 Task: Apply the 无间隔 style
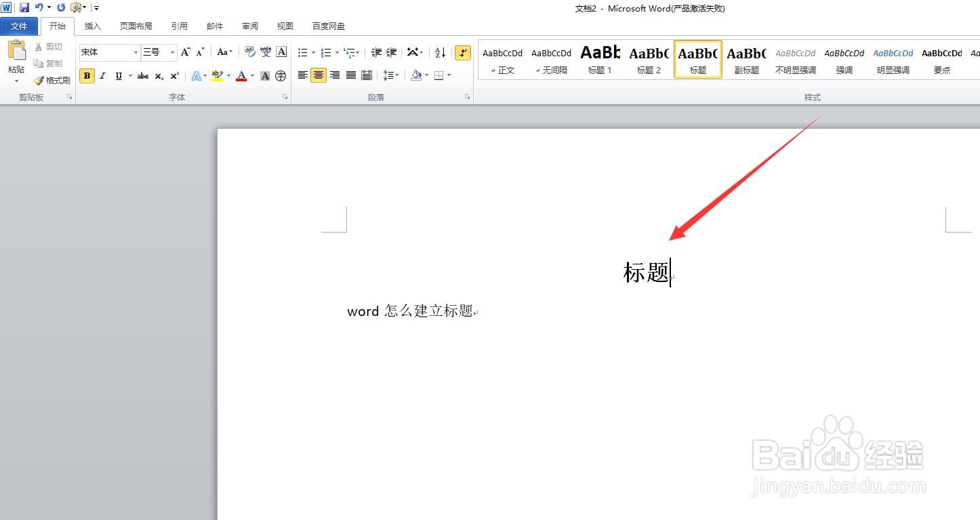[551, 59]
